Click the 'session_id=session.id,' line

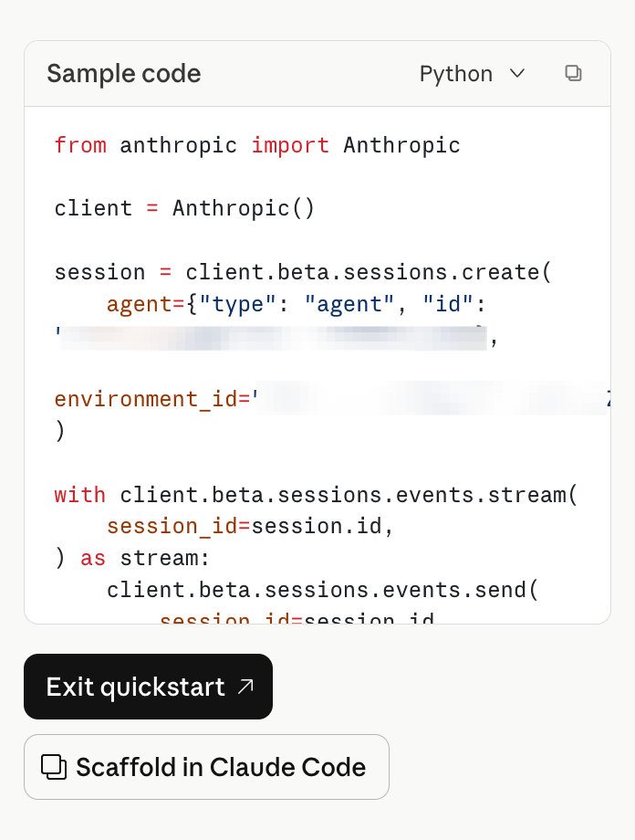coord(250,526)
